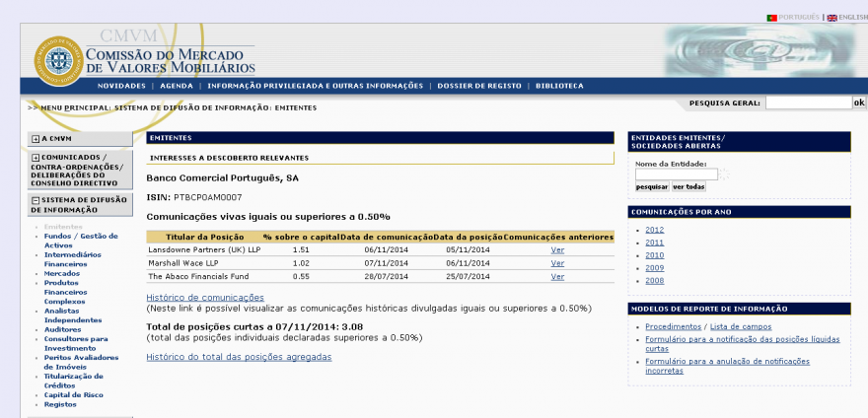The height and width of the screenshot is (418, 868).
Task: Click Menu Principal breadcrumb
Action: pyautogui.click(x=75, y=108)
